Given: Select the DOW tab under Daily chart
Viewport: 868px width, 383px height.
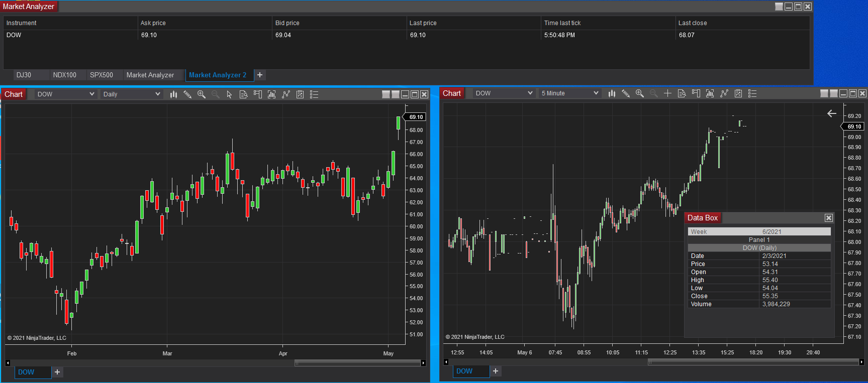Looking at the screenshot, I should (x=33, y=372).
